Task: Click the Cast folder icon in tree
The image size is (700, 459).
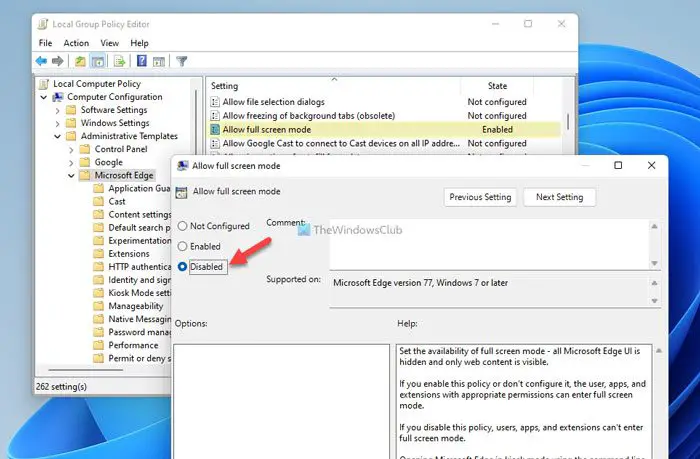Action: (x=99, y=201)
